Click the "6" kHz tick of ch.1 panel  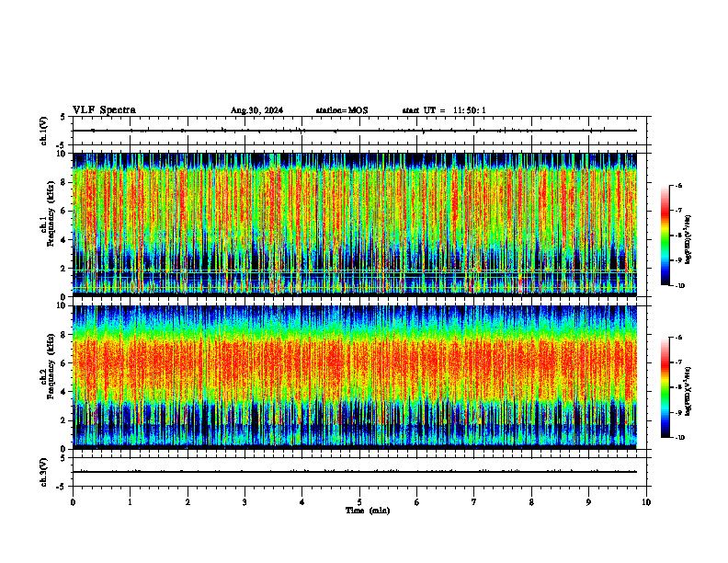coord(64,211)
